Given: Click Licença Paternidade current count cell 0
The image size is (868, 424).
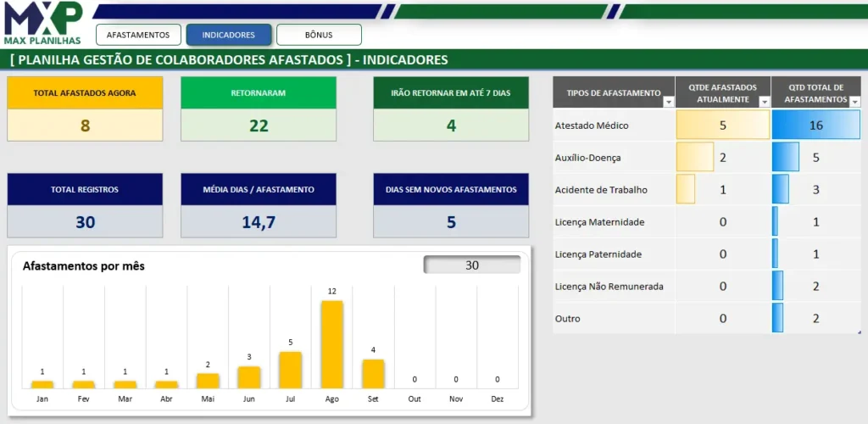Looking at the screenshot, I should (723, 254).
